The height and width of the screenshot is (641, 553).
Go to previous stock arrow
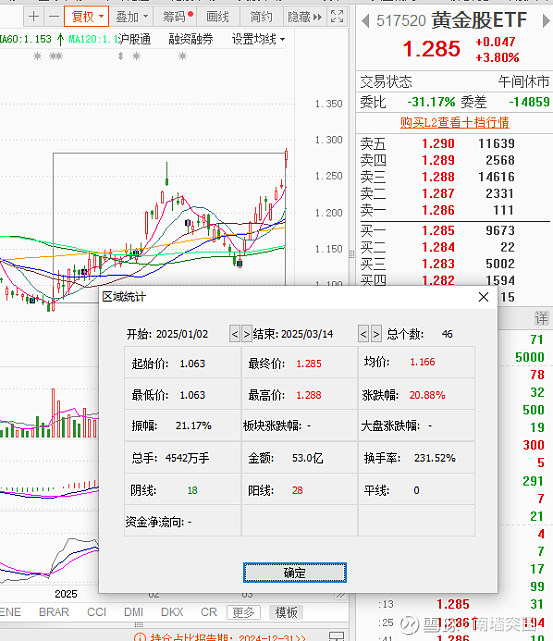(366, 20)
